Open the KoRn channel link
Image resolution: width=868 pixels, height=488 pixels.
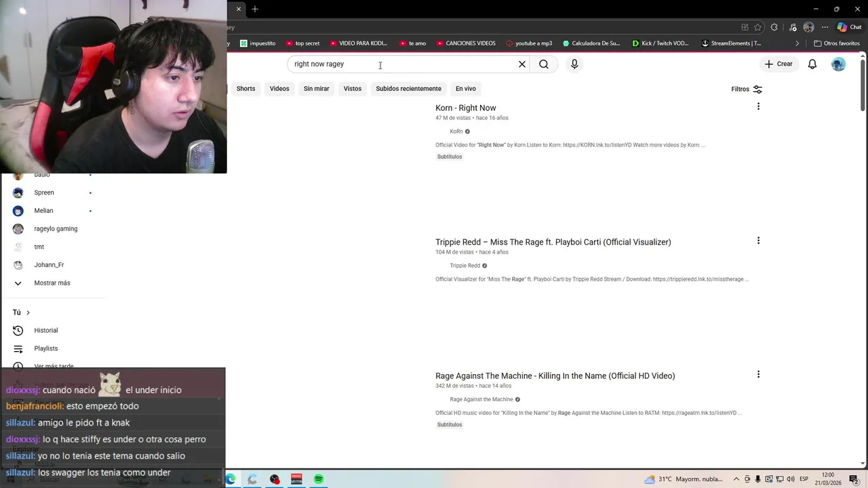[x=456, y=131]
